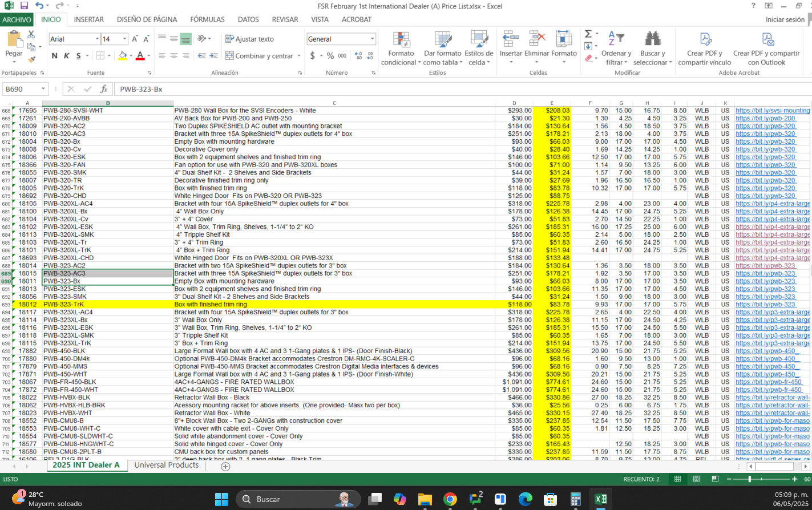Click the text orientation icon

click(x=202, y=39)
